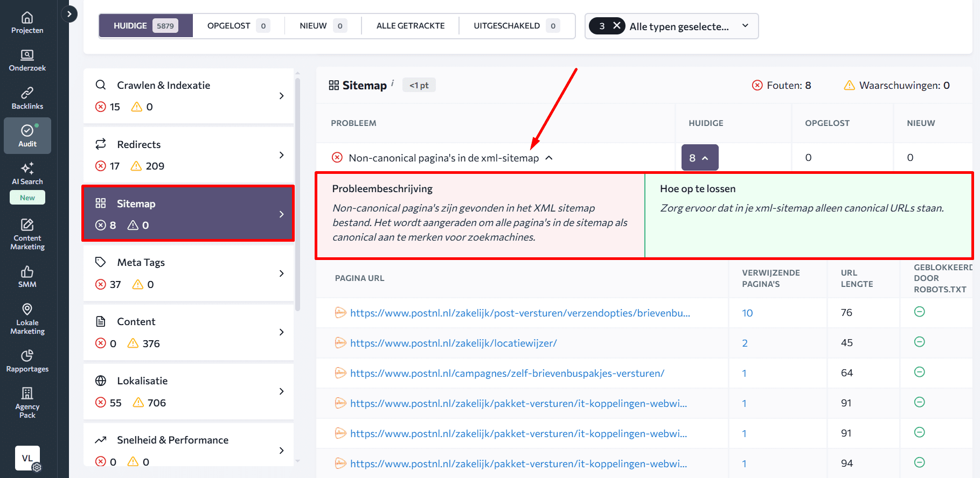Screen dimensions: 980x478
Task: Click robots.txt status icon for zelf-brievenbuspakjes row
Action: pos(920,372)
